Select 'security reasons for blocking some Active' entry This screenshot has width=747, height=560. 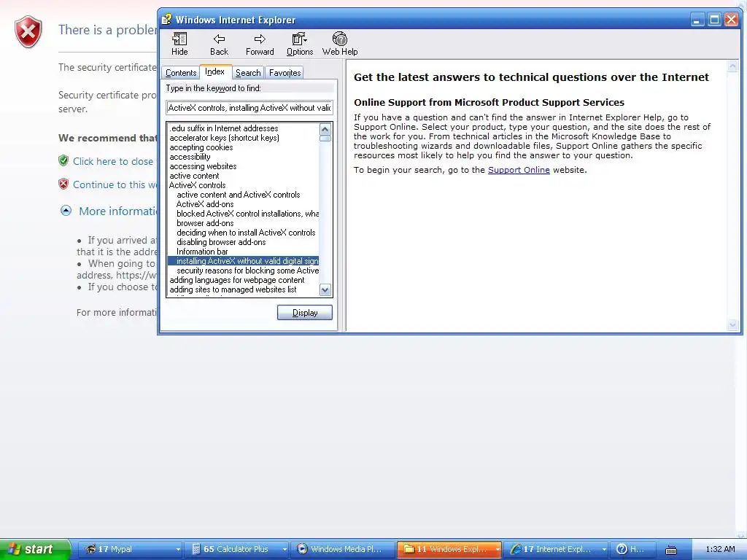point(247,271)
